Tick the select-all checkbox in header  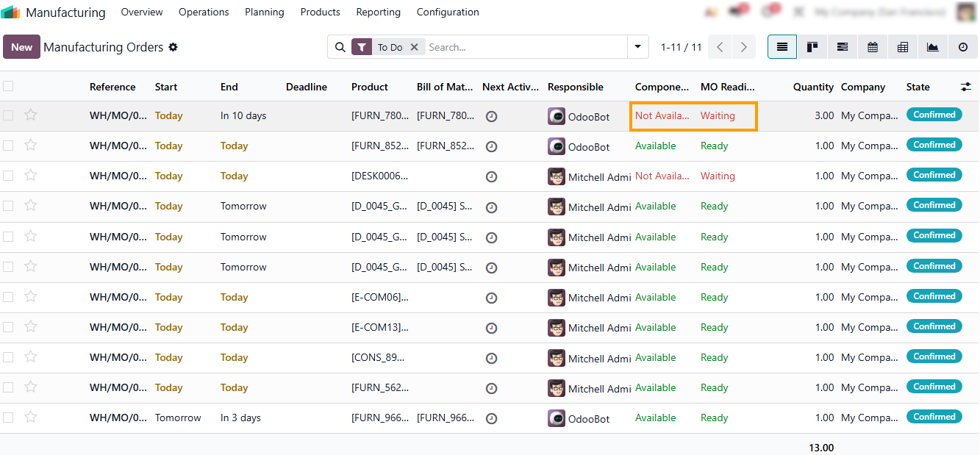(8, 86)
